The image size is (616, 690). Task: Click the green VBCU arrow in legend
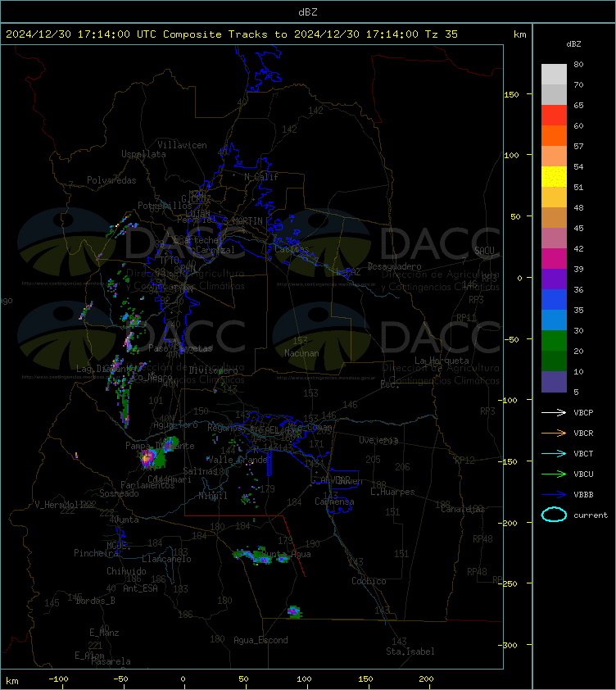554,474
